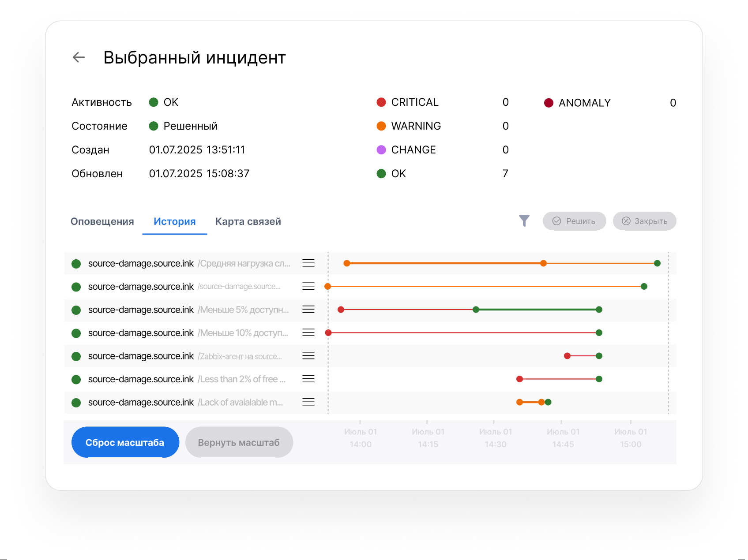Open the filter funnel icon
The width and height of the screenshot is (748, 560).
pyautogui.click(x=524, y=221)
